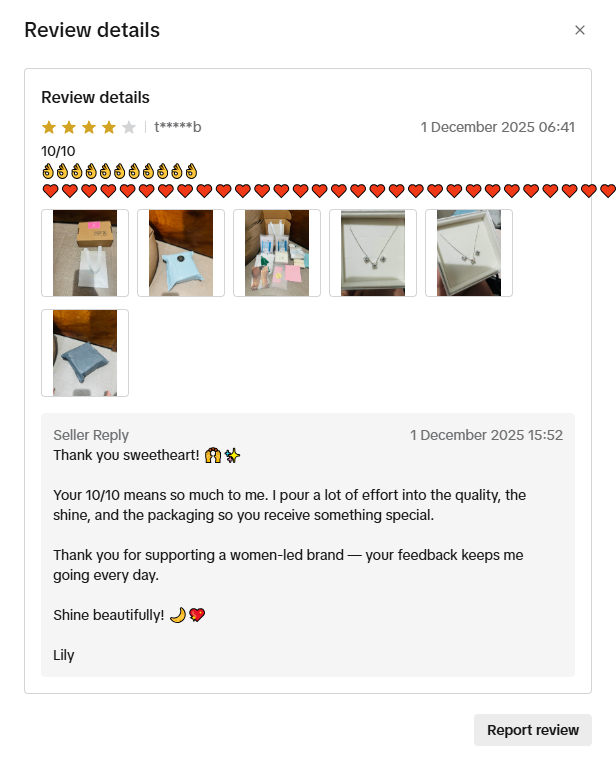This screenshot has width=616, height=770.
Task: Select the reviewer name t*****b
Action: pos(178,127)
